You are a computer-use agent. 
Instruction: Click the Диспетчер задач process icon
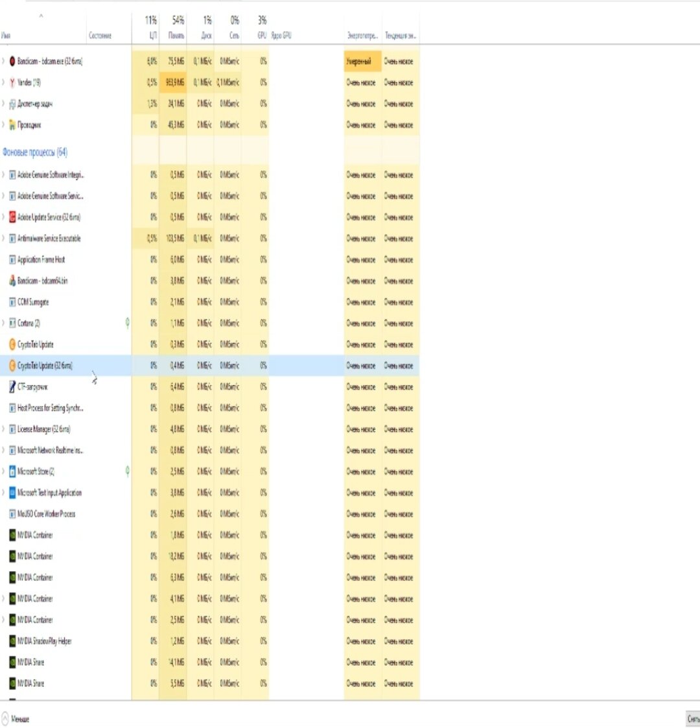pyautogui.click(x=12, y=104)
